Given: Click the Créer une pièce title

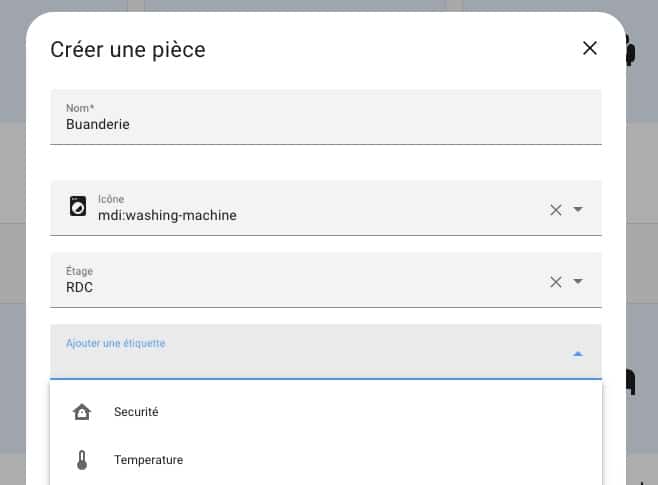Looking at the screenshot, I should [x=128, y=50].
